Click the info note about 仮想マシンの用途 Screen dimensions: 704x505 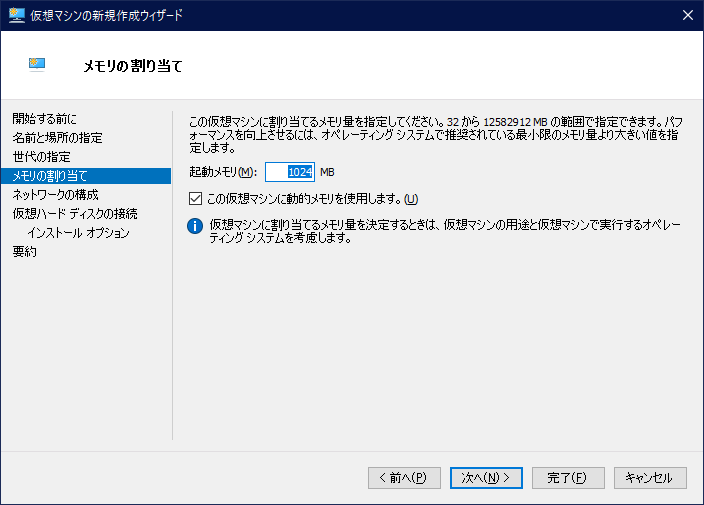point(445,231)
